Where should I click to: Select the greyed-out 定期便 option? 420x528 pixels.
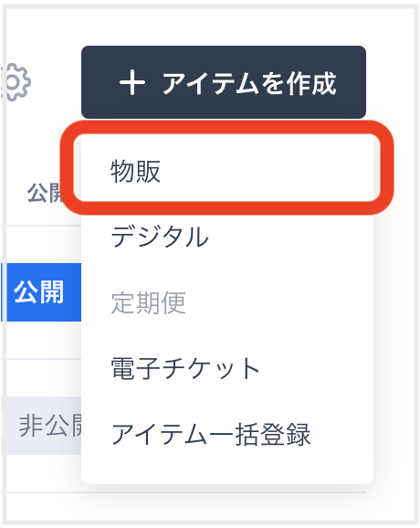pos(227,302)
